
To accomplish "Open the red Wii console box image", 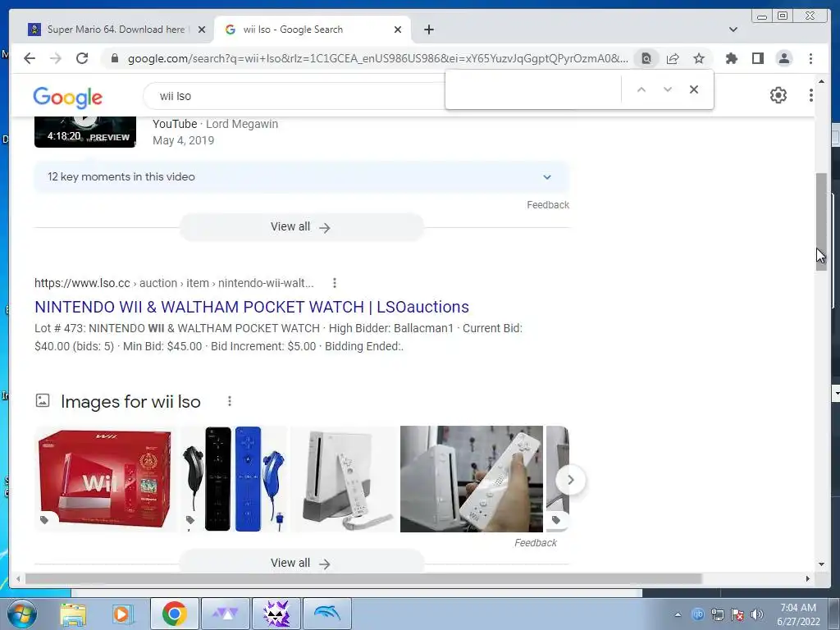I will [106, 479].
